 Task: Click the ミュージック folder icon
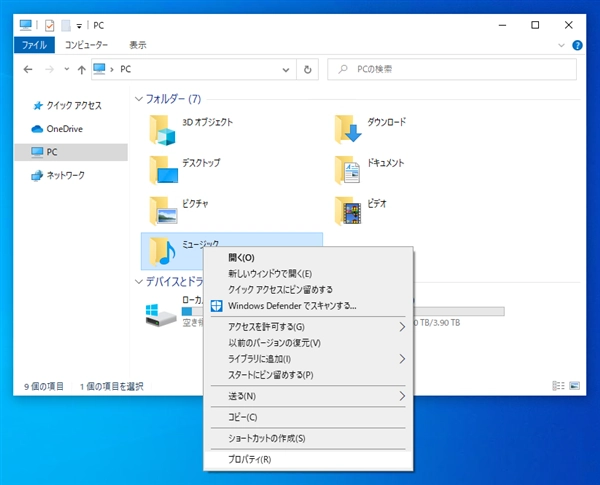[162, 251]
